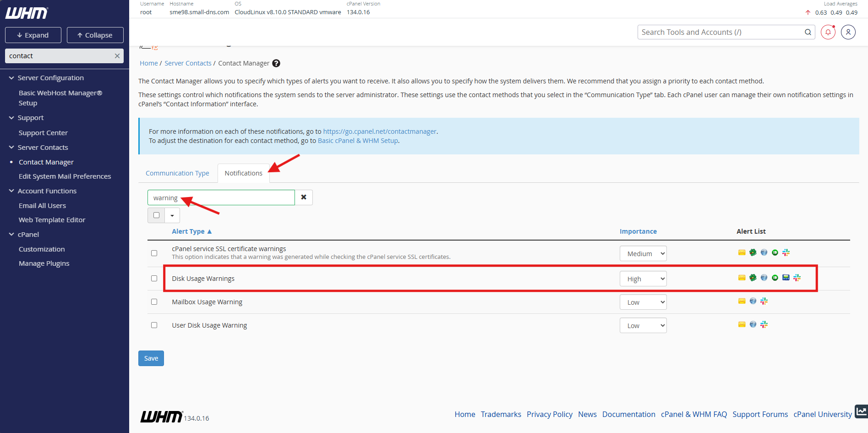The height and width of the screenshot is (433, 868).
Task: Open importance dropdown for Disk Usage Warnings
Action: pos(643,279)
